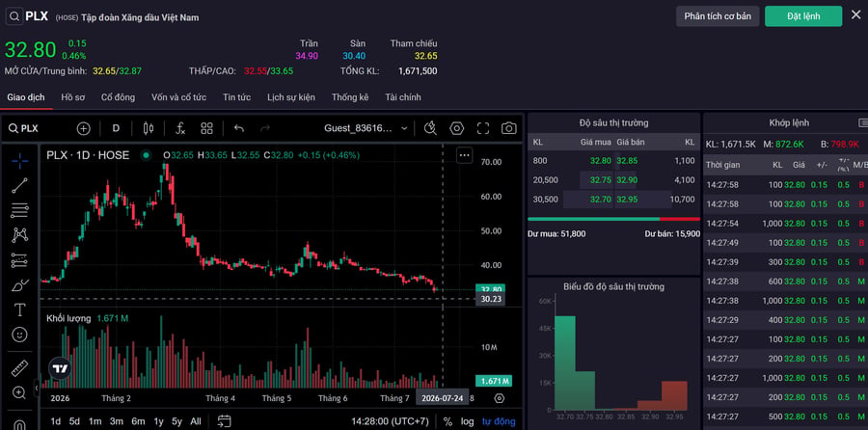Image resolution: width=868 pixels, height=430 pixels.
Task: Click the PLX symbol search in chart toolbar
Action: pos(24,128)
